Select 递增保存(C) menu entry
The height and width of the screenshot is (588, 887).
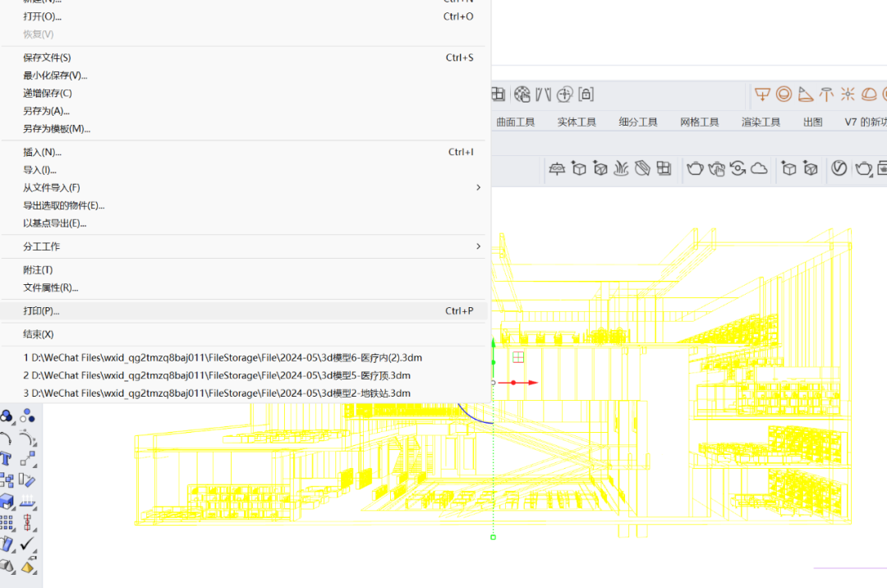[x=245, y=93]
